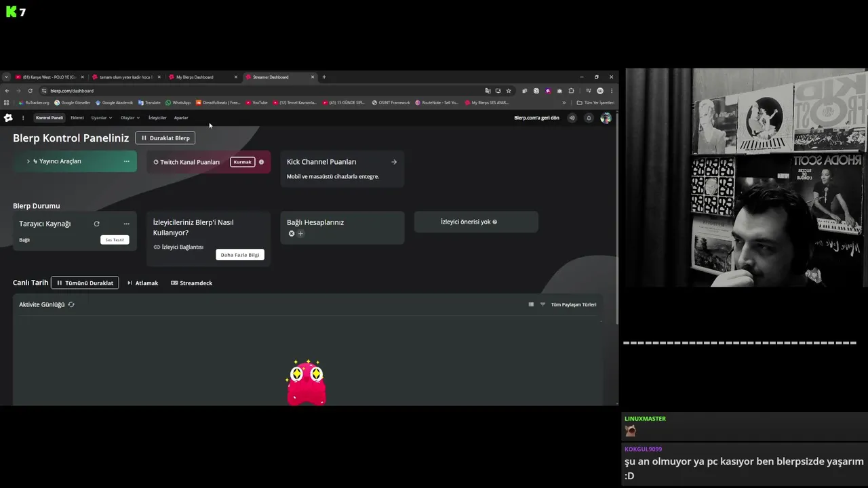Open the İzleyiciler menu item
This screenshot has width=868, height=488.
tap(157, 118)
